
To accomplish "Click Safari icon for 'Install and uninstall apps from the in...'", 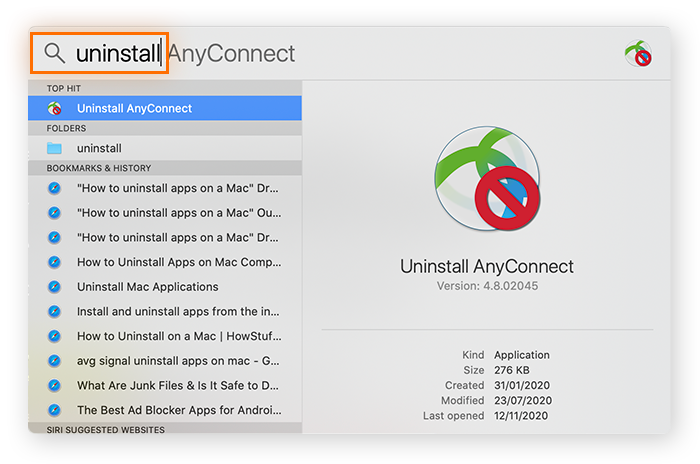I will pyautogui.click(x=54, y=311).
